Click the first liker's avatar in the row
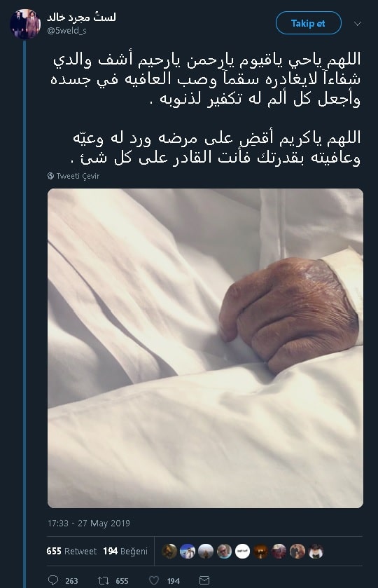The width and height of the screenshot is (378, 588). 169,552
